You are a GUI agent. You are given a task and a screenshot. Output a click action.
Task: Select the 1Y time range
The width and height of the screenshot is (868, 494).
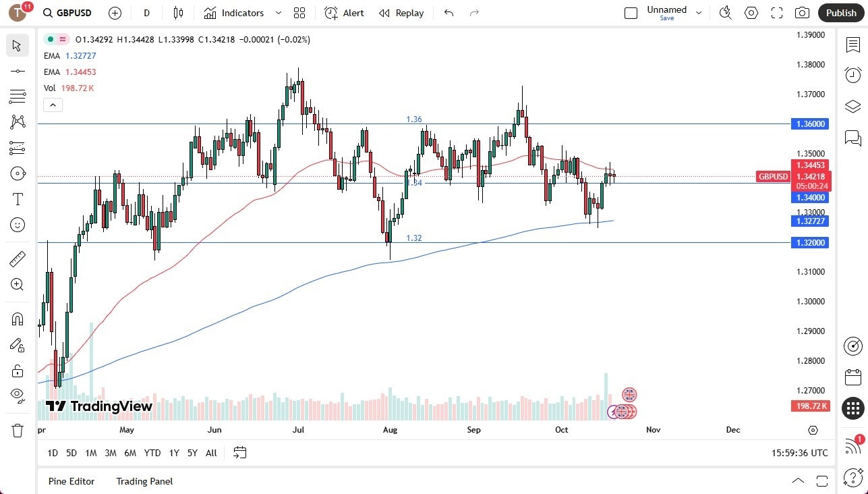(x=173, y=453)
